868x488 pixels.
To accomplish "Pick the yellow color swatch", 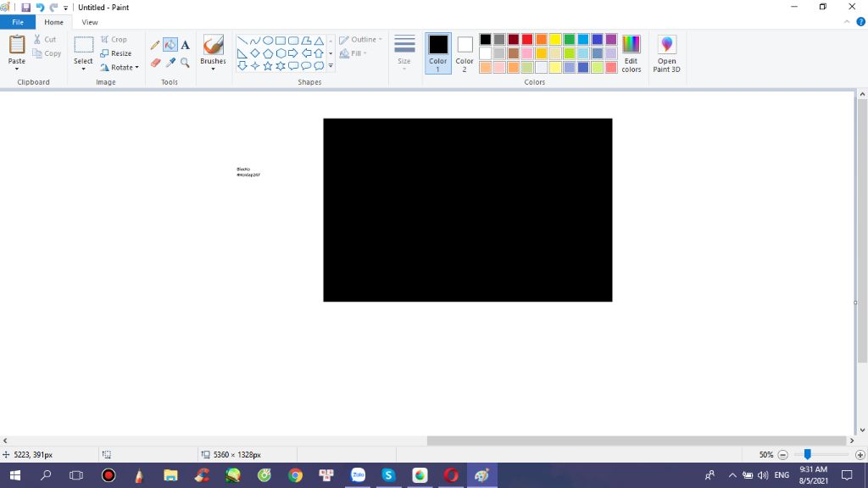I will click(x=555, y=39).
